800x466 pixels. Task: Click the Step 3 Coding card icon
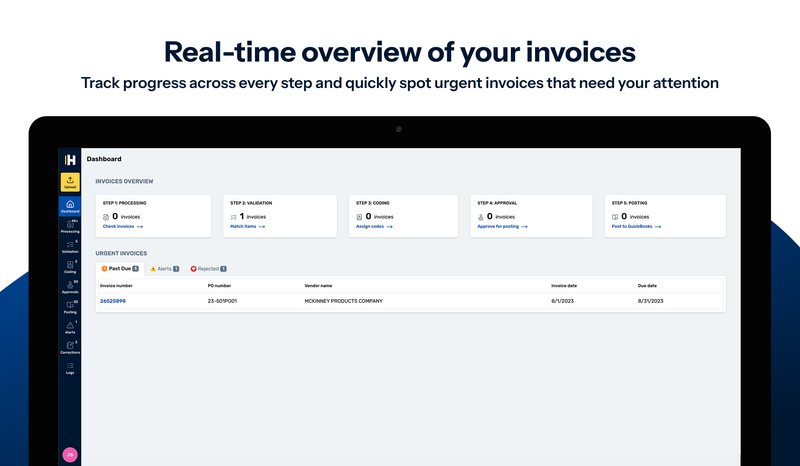pyautogui.click(x=359, y=217)
